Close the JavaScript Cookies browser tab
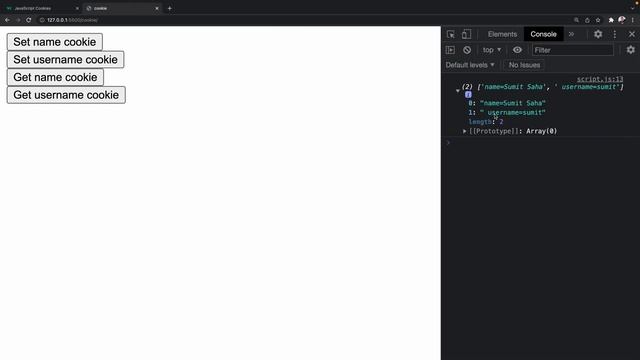 (77, 8)
